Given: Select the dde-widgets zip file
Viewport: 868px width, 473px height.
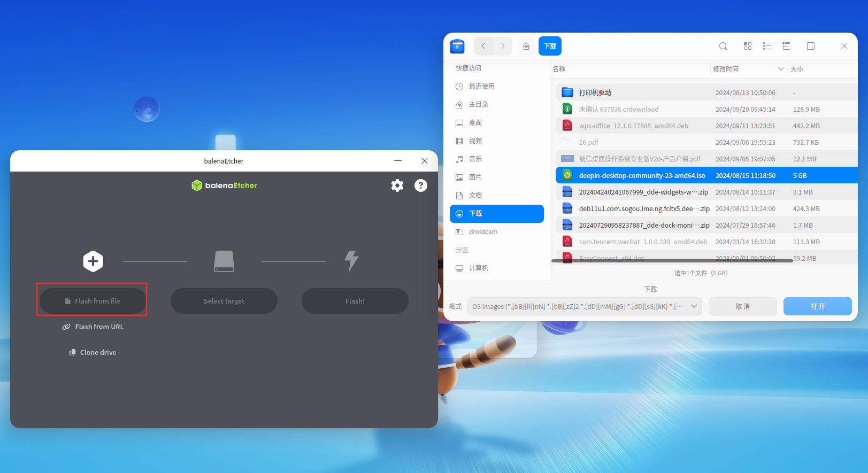Looking at the screenshot, I should [706, 192].
